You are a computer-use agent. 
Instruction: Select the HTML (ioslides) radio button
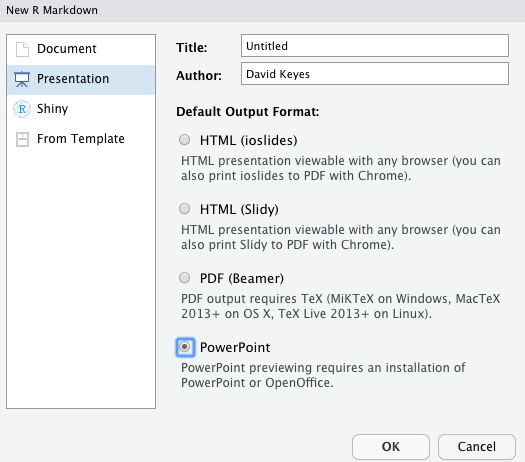tap(184, 140)
